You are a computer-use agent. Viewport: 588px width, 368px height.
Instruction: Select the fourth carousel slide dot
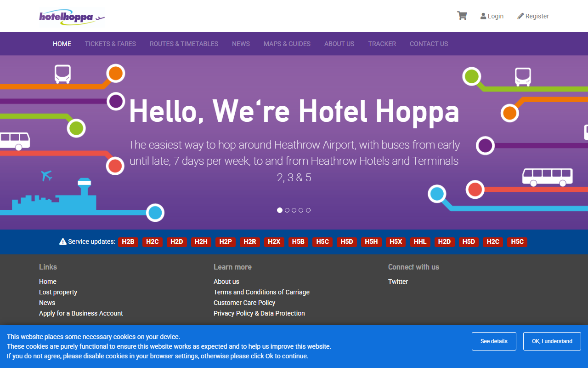(301, 210)
